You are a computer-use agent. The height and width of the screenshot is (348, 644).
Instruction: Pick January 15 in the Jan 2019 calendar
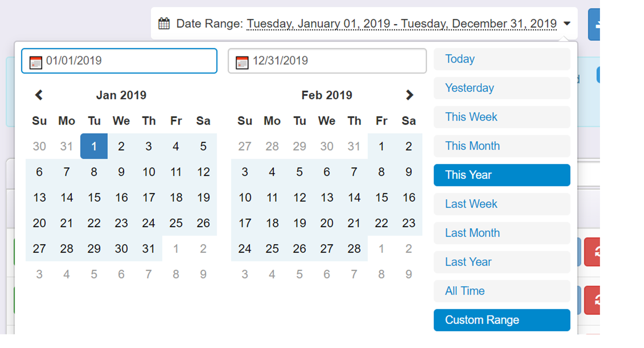pos(94,197)
